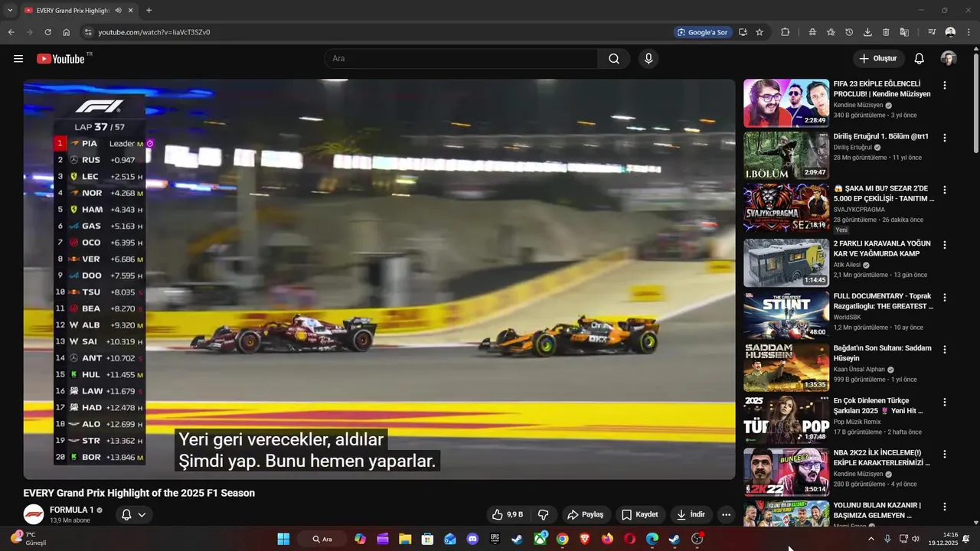Screen dimensions: 980x551
Task: Open options menu for Diriliş Ertuğrul
Action: tap(945, 138)
